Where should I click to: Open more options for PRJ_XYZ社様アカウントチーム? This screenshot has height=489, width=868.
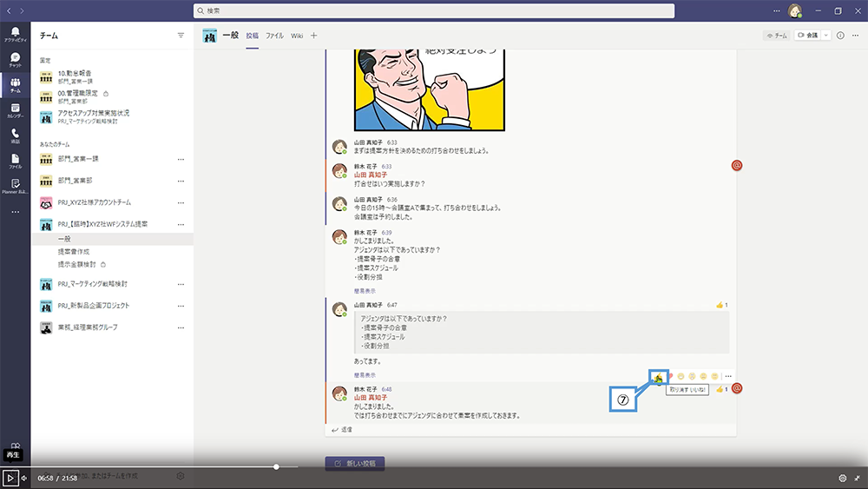181,202
